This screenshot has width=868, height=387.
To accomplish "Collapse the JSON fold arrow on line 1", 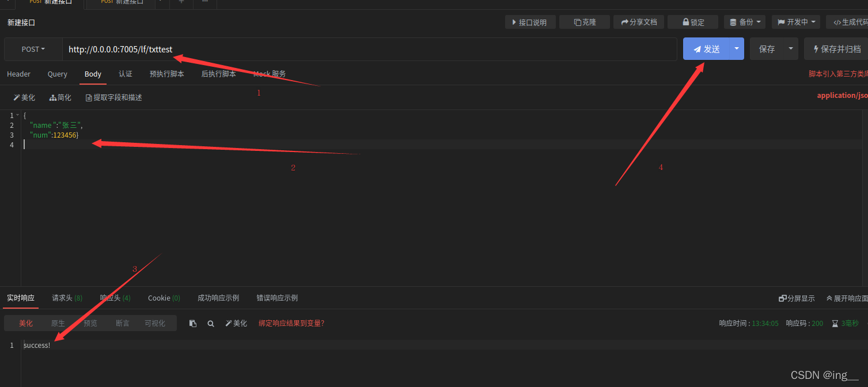I will 18,115.
